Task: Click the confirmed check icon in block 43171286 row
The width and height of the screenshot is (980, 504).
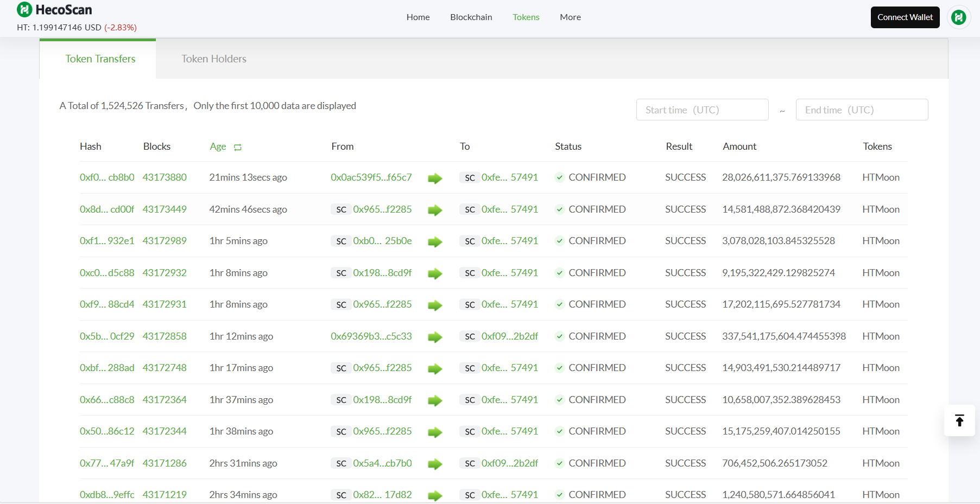Action: [x=559, y=463]
